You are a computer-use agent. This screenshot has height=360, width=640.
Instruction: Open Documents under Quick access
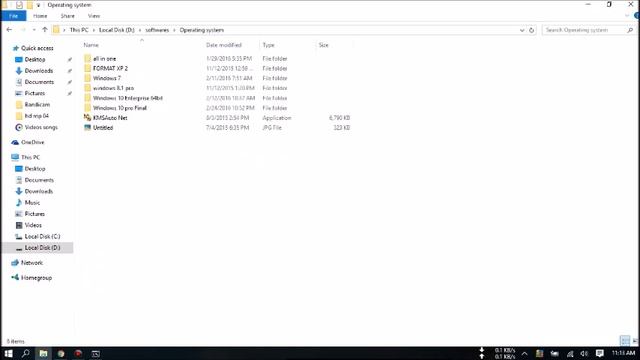(x=39, y=82)
